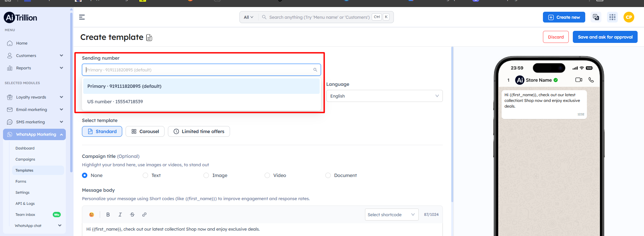The image size is (644, 236).
Task: Open the apps grid icon in header
Action: 612,17
